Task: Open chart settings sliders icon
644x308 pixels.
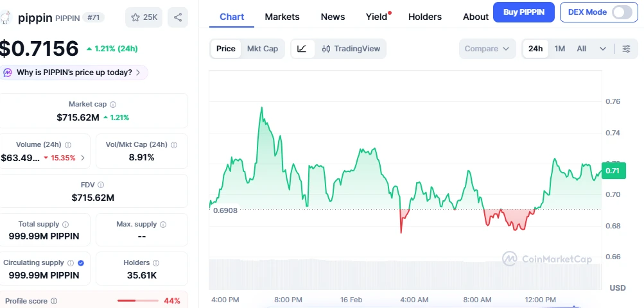Action: pos(626,49)
